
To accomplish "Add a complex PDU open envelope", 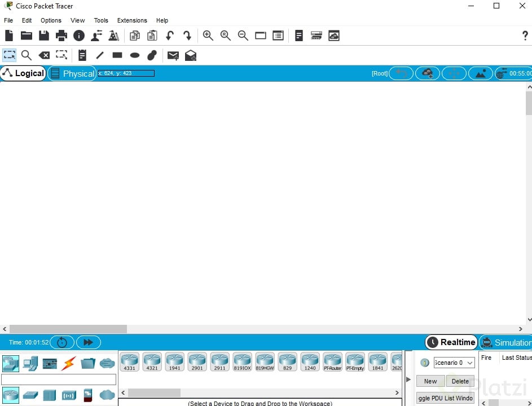I will (191, 55).
